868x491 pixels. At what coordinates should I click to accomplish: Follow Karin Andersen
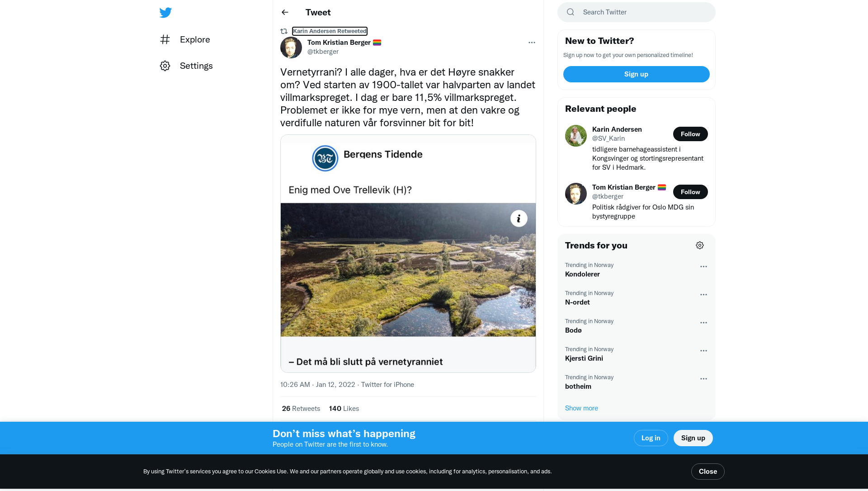[690, 134]
